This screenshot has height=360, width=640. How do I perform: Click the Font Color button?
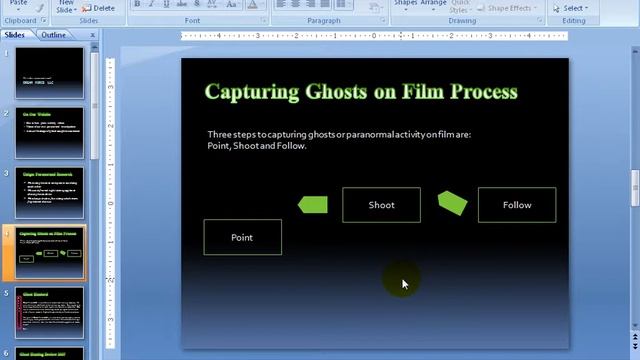pos(253,4)
